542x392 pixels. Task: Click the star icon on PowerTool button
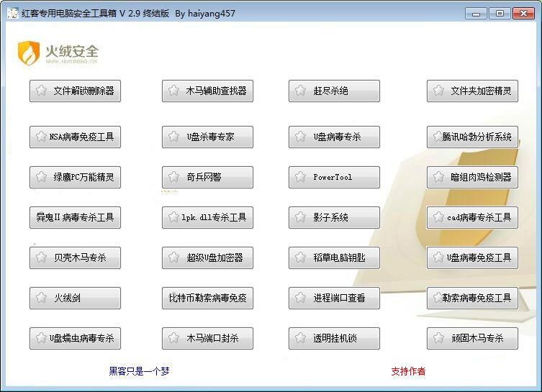300,177
